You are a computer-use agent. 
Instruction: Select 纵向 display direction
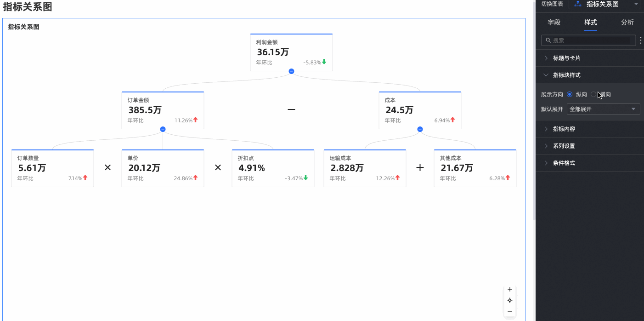pos(570,94)
